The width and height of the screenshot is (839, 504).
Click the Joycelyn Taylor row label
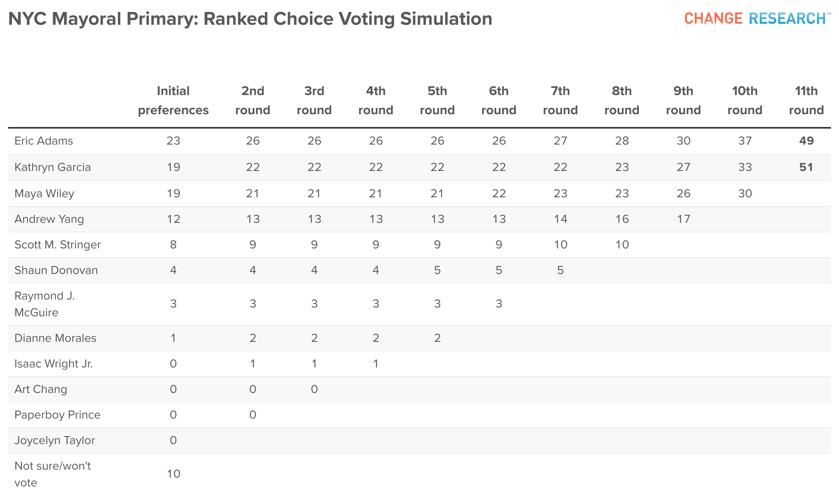54,440
